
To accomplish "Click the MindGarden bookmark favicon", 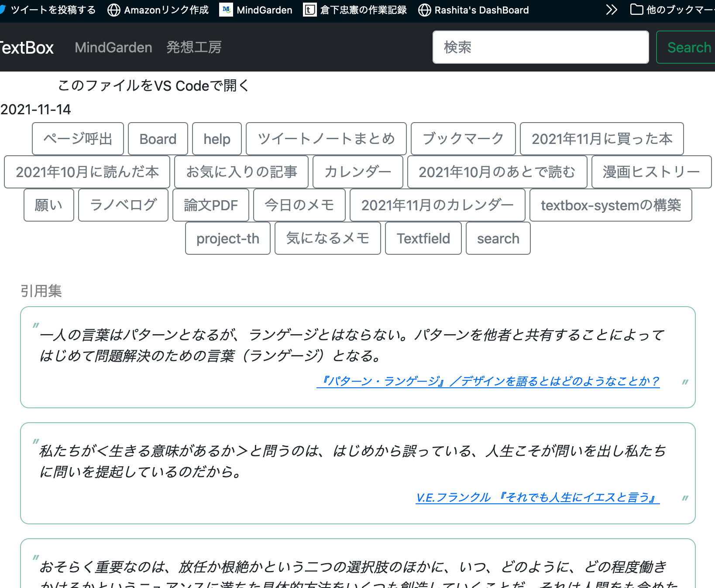I will click(227, 10).
